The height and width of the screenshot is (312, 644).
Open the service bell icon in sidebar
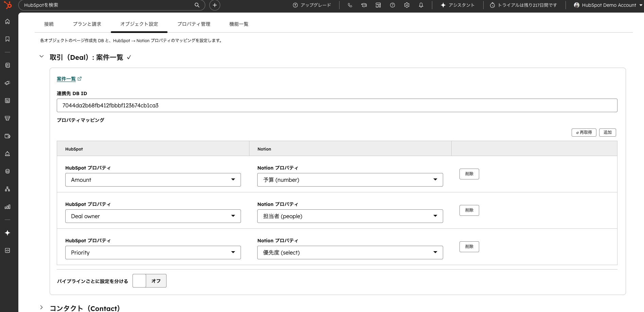(x=7, y=154)
